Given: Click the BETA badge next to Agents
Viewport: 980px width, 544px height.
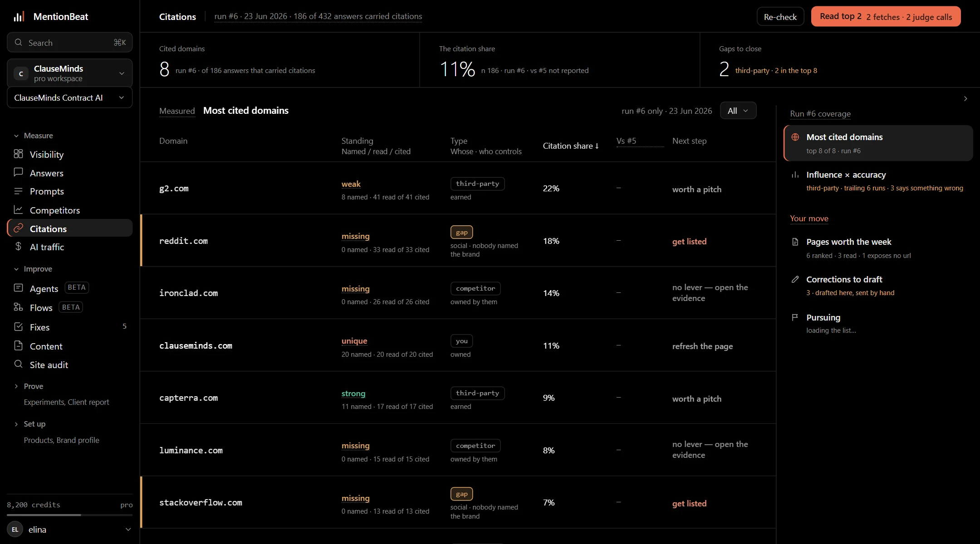Looking at the screenshot, I should (77, 287).
